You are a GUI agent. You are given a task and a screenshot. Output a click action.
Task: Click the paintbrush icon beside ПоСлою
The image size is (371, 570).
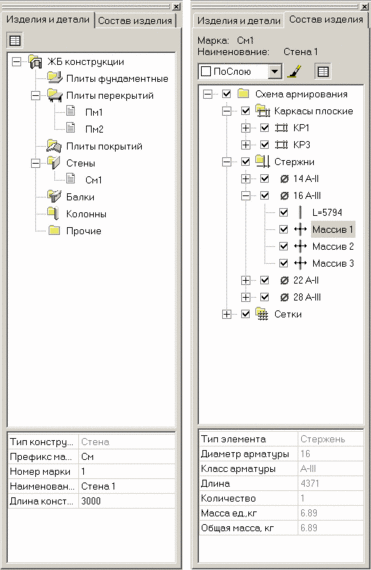pos(294,71)
